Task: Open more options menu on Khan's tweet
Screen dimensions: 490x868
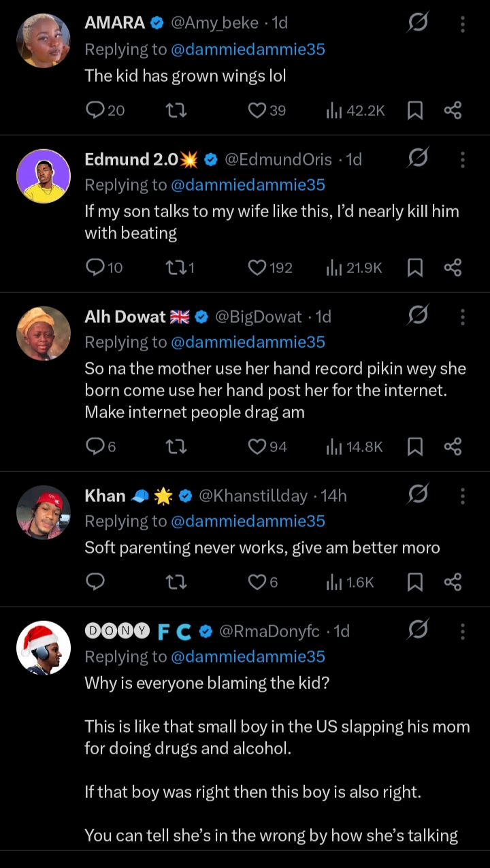Action: pos(463,496)
